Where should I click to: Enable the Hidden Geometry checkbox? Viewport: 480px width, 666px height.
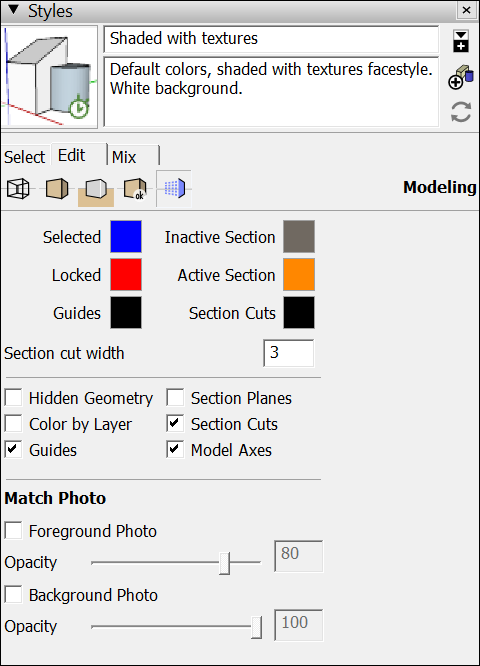(14, 398)
